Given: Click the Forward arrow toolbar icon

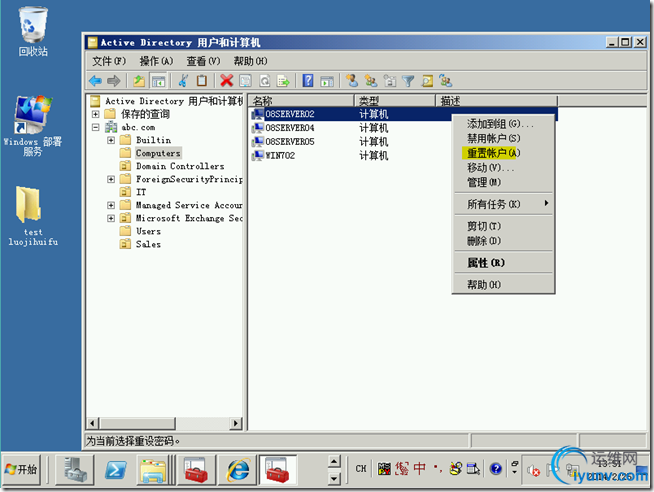Looking at the screenshot, I should [x=113, y=80].
